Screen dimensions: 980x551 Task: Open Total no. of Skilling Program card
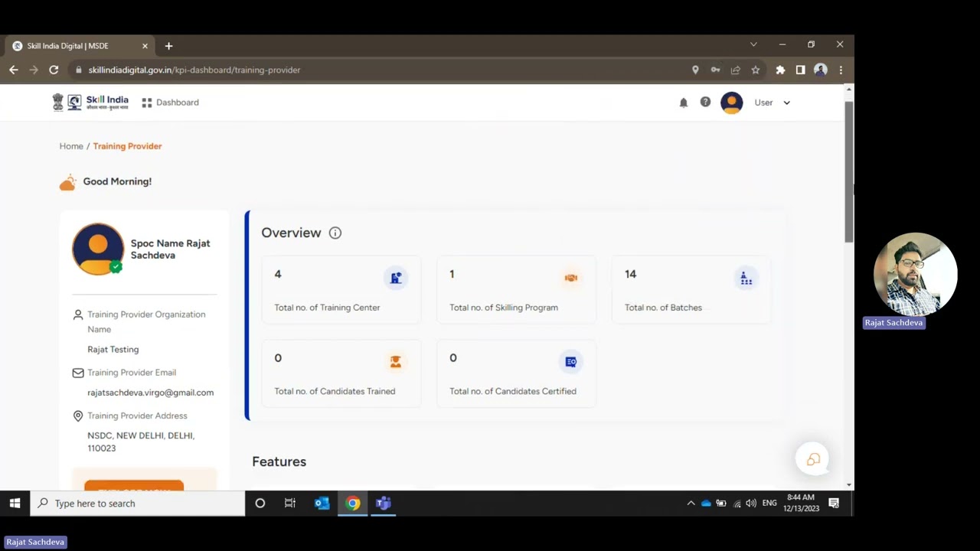517,290
